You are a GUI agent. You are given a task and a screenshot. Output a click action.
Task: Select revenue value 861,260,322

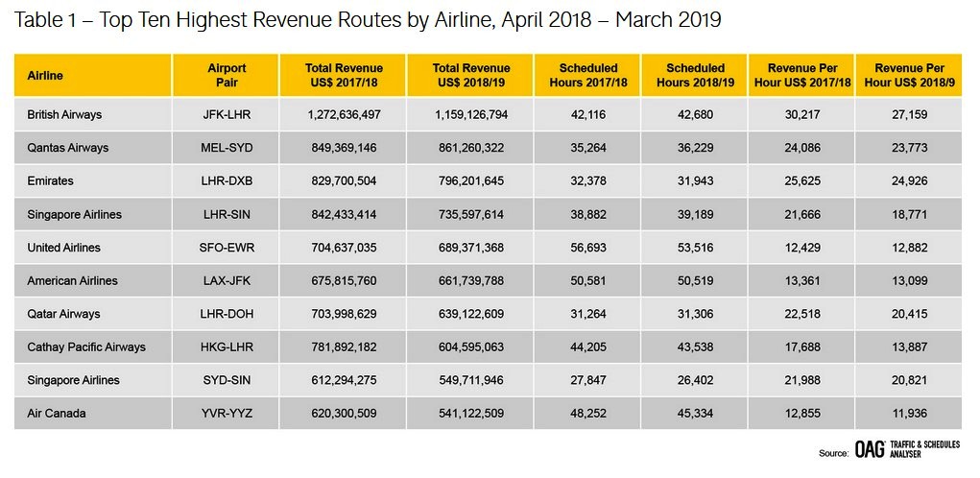click(470, 148)
